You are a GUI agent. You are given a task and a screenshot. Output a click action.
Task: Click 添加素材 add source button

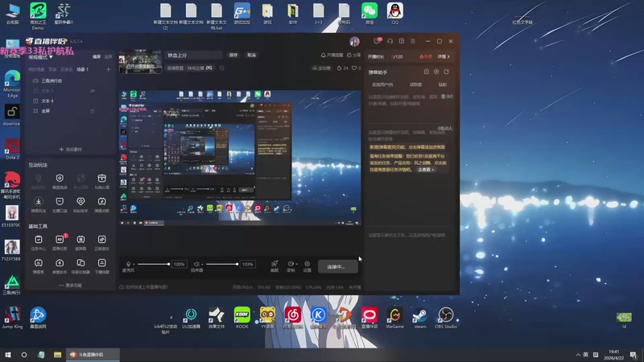tap(71, 150)
